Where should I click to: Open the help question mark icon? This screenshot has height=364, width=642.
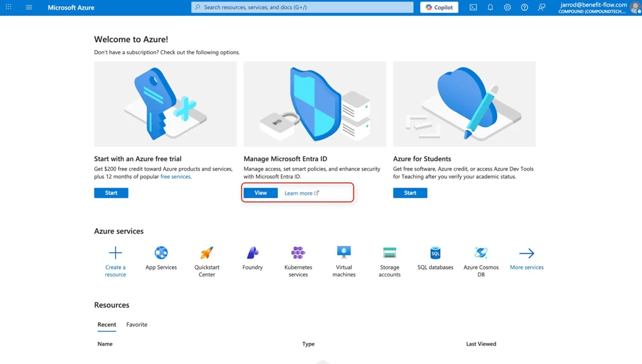pos(524,8)
